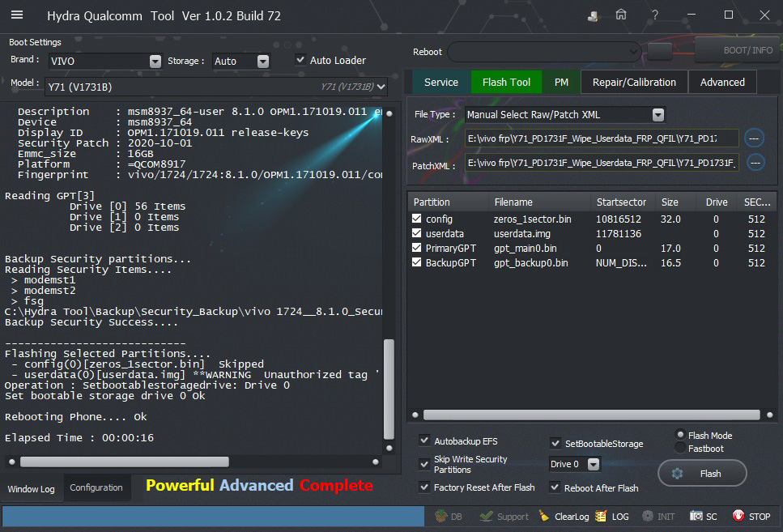This screenshot has height=532, width=783.
Task: Browse for RawXML file button
Action: pos(755,138)
